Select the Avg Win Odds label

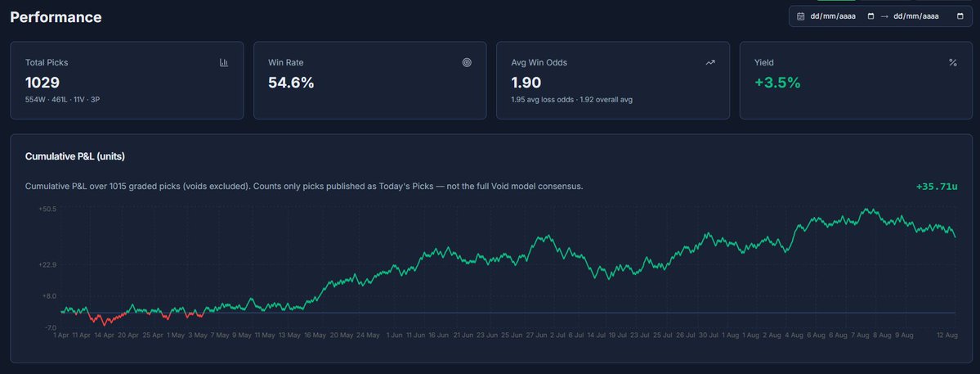[539, 62]
